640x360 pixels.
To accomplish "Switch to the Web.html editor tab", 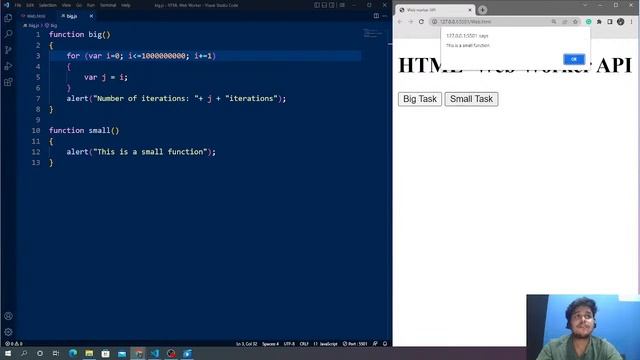I will [36, 16].
